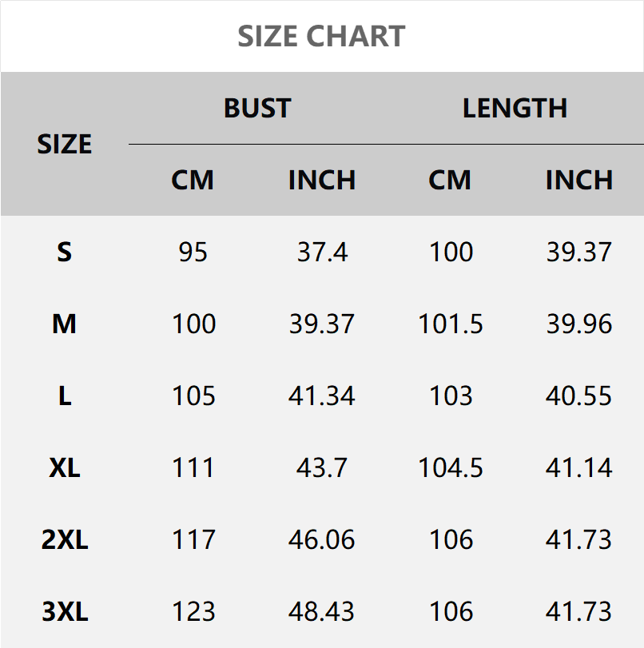Click the 40.55 length inch value
This screenshot has height=648, width=644.
(578, 396)
